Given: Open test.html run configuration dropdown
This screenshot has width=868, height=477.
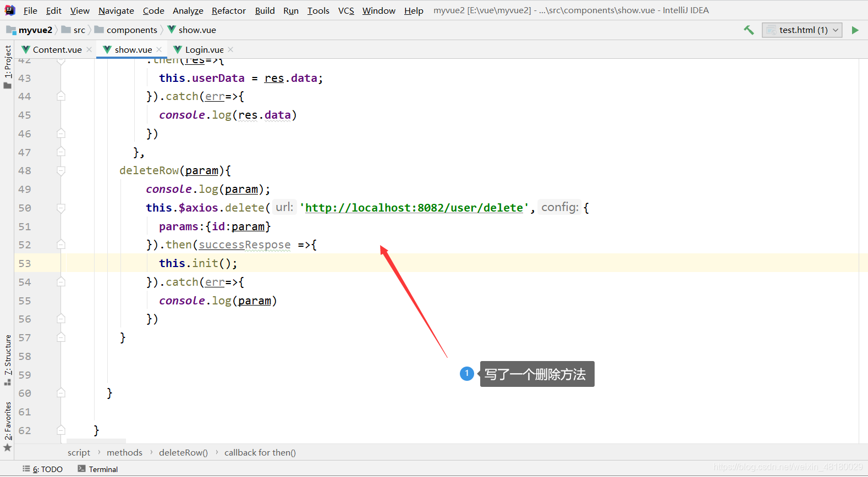Looking at the screenshot, I should 803,30.
